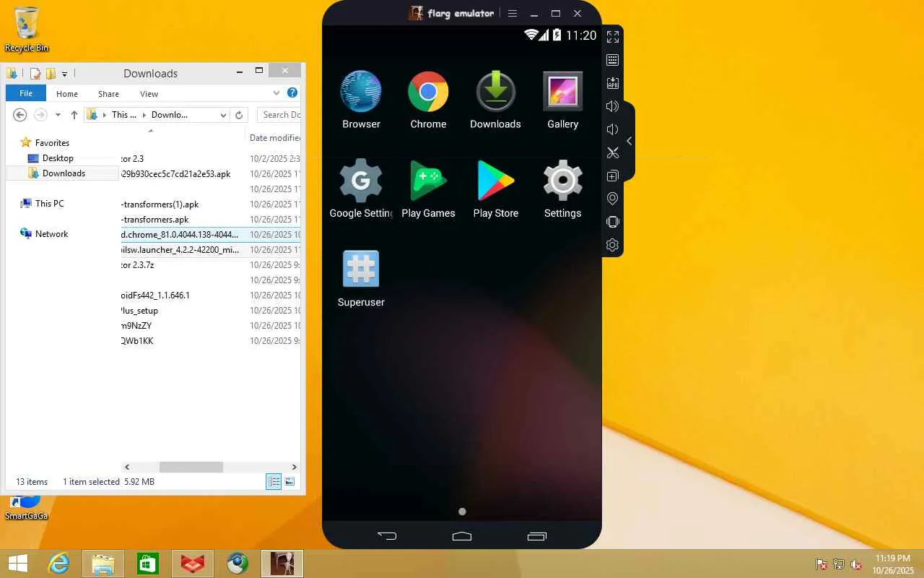Tap the Android home button
The height and width of the screenshot is (578, 924).
(x=462, y=536)
